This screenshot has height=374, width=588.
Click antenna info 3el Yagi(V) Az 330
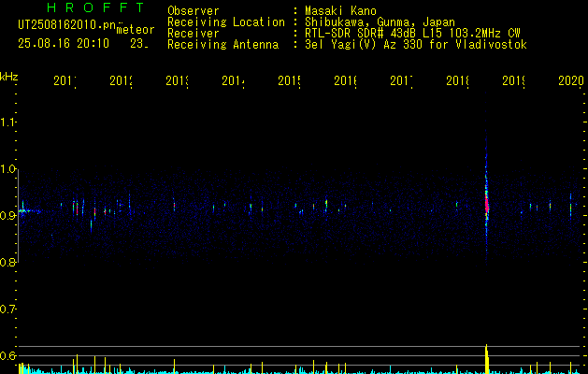(x=365, y=45)
